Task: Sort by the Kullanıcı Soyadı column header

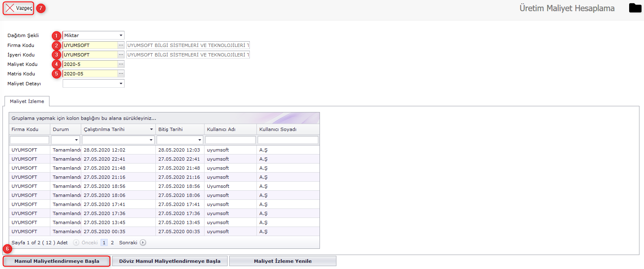Action: (x=288, y=129)
